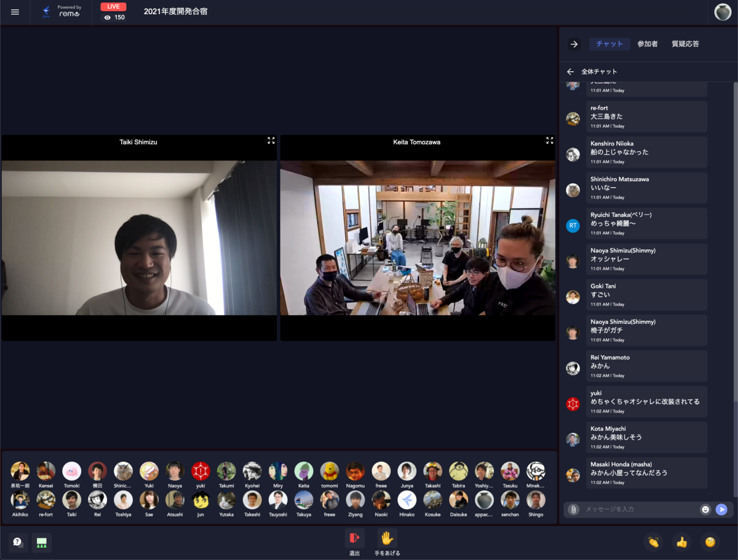Select participant Shingo avatar
The height and width of the screenshot is (560, 738).
[x=536, y=500]
